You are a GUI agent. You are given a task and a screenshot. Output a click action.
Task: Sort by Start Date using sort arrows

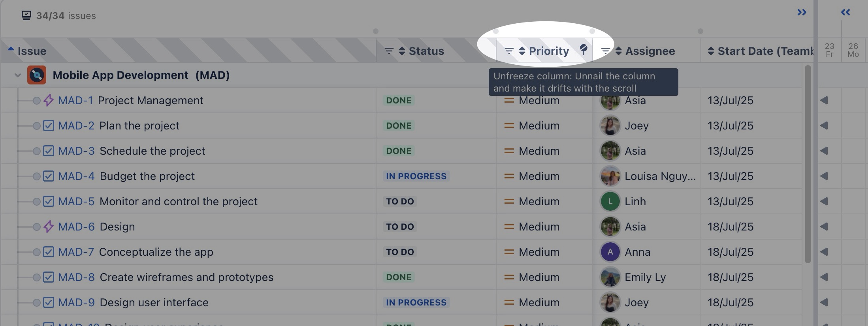[711, 51]
